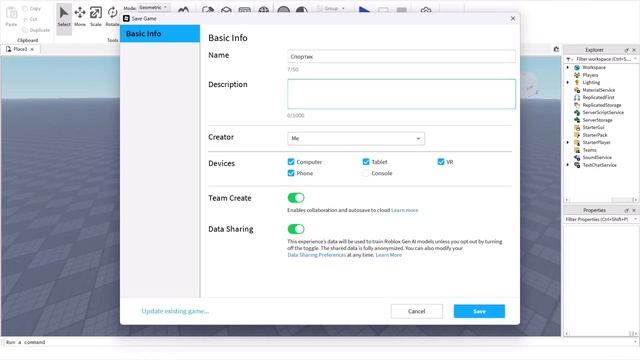Expand the Lighting tree node
The height and width of the screenshot is (360, 640).
click(x=568, y=82)
